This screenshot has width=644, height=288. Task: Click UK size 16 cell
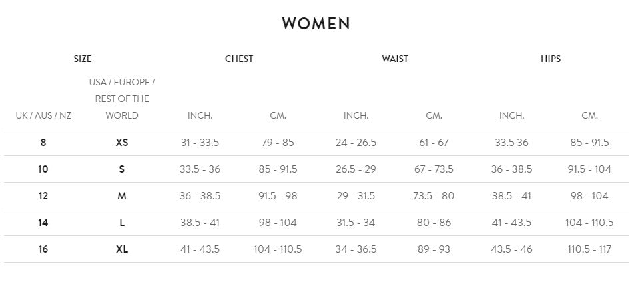coord(43,249)
